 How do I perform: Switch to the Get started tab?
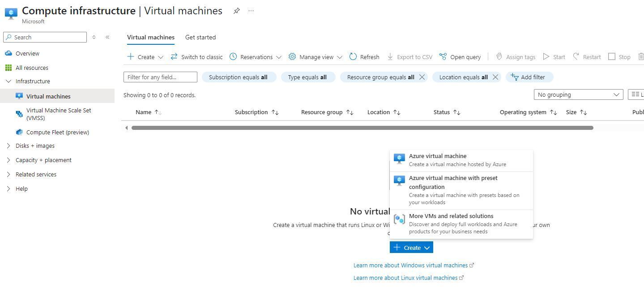(200, 37)
